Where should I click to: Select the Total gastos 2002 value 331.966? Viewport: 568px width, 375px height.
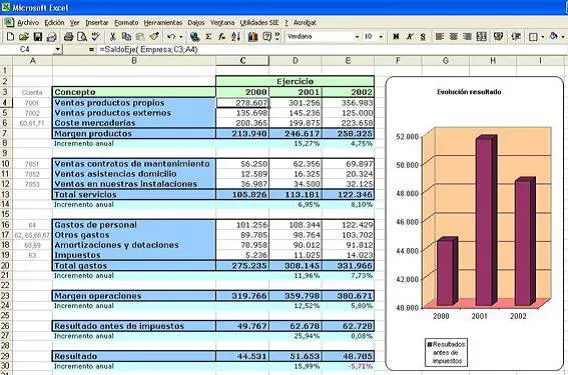click(x=348, y=266)
